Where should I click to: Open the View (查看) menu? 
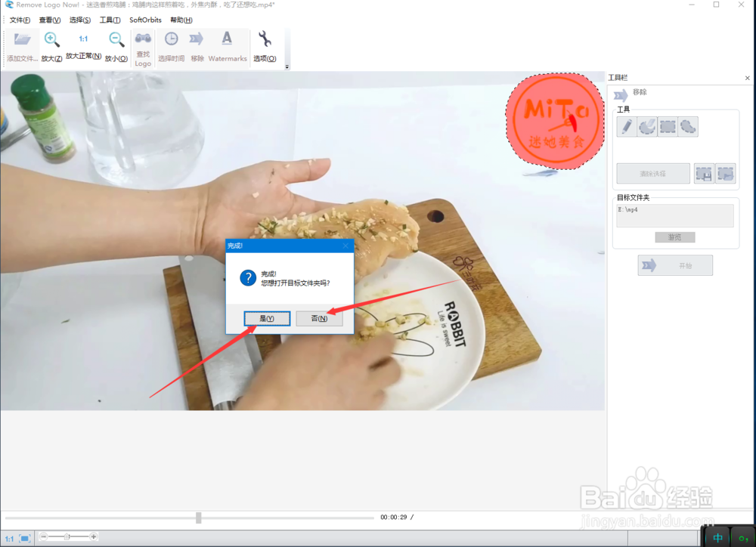click(x=50, y=20)
